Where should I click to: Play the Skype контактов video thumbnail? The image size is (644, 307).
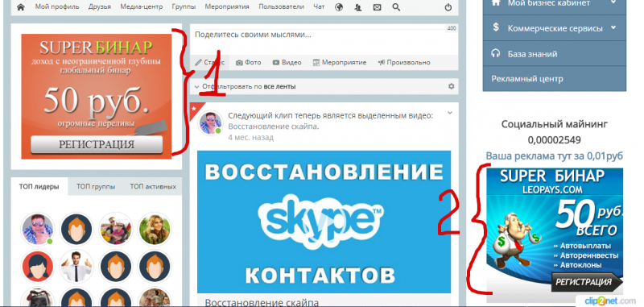tap(324, 222)
